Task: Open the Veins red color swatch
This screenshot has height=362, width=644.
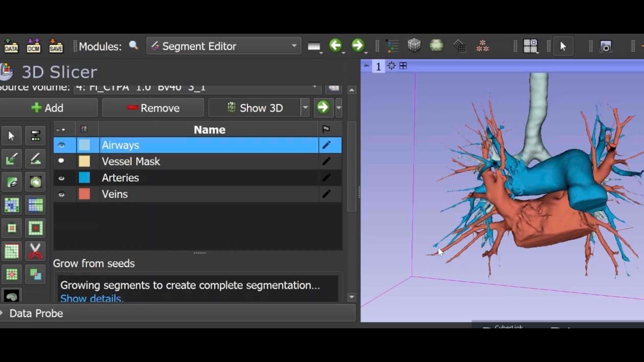Action: pos(84,194)
